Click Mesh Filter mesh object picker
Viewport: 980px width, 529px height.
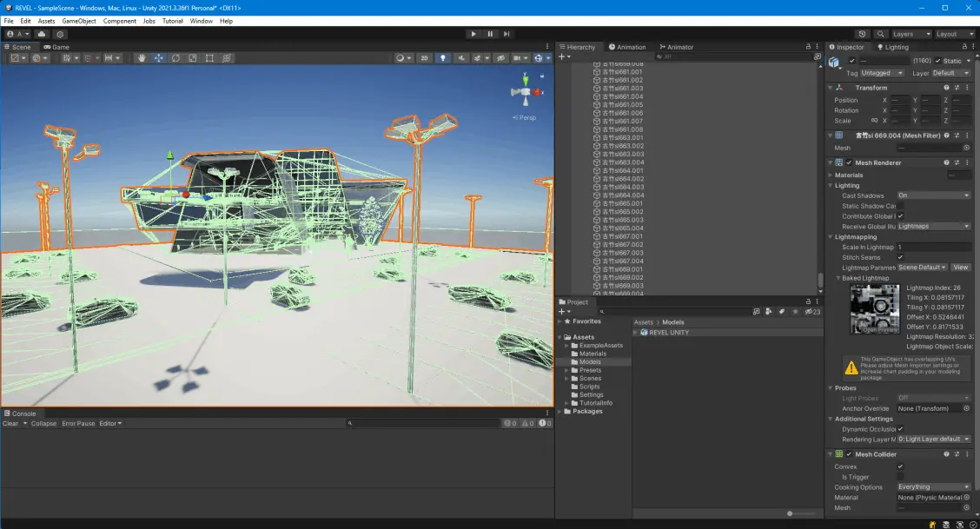(966, 148)
